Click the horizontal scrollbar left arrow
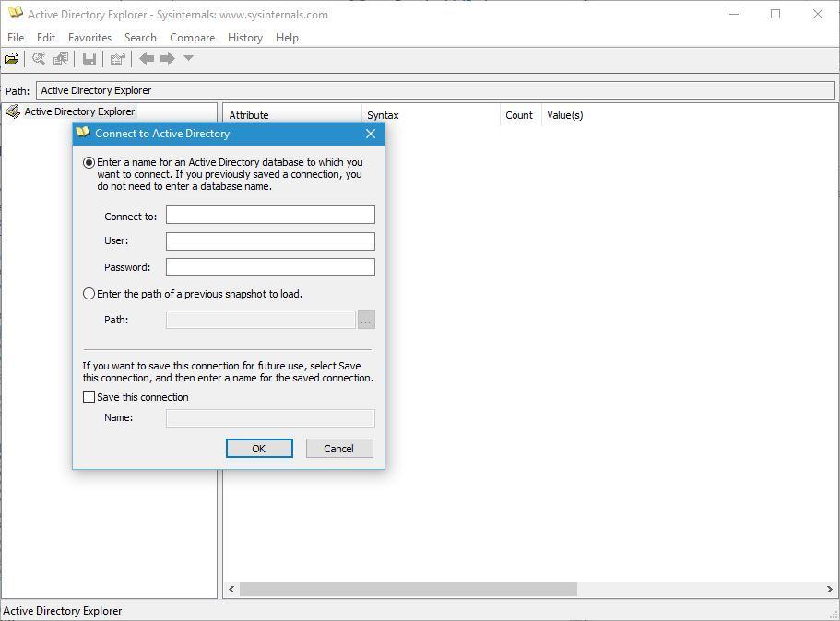The image size is (840, 621). coord(231,589)
